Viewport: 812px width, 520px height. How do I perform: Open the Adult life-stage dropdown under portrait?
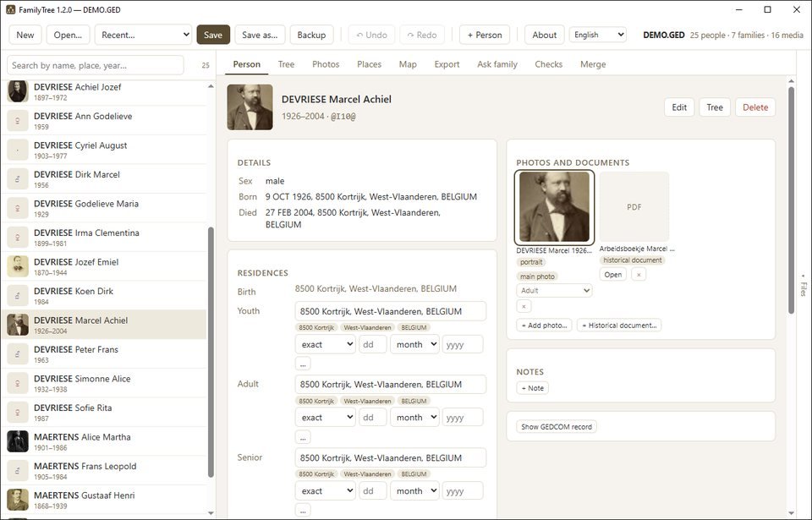(554, 291)
